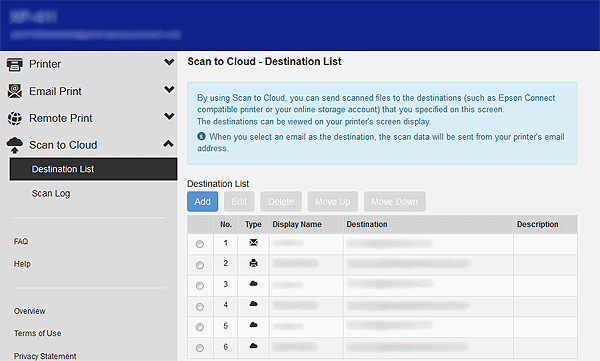Click the printer type icon in row 2
This screenshot has width=600, height=361.
253,263
